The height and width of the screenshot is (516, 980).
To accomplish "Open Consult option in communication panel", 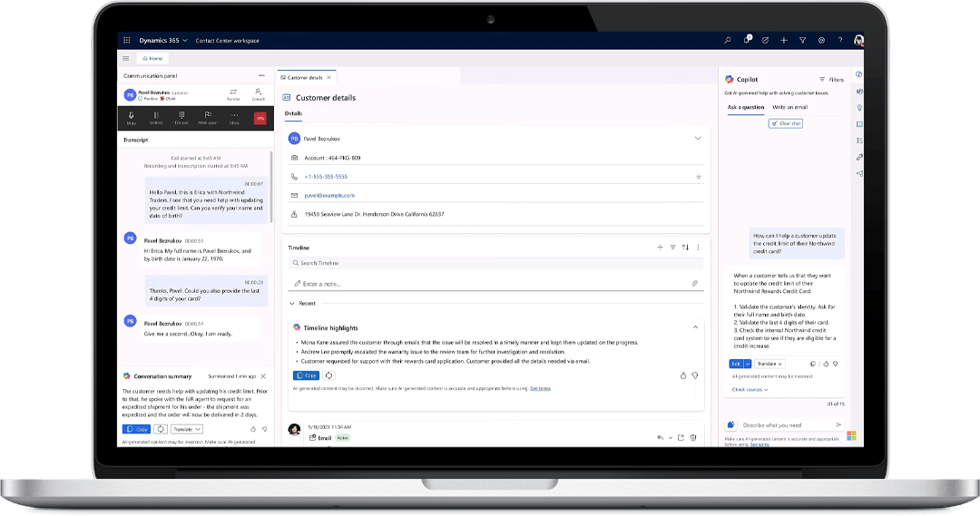I will (x=259, y=93).
